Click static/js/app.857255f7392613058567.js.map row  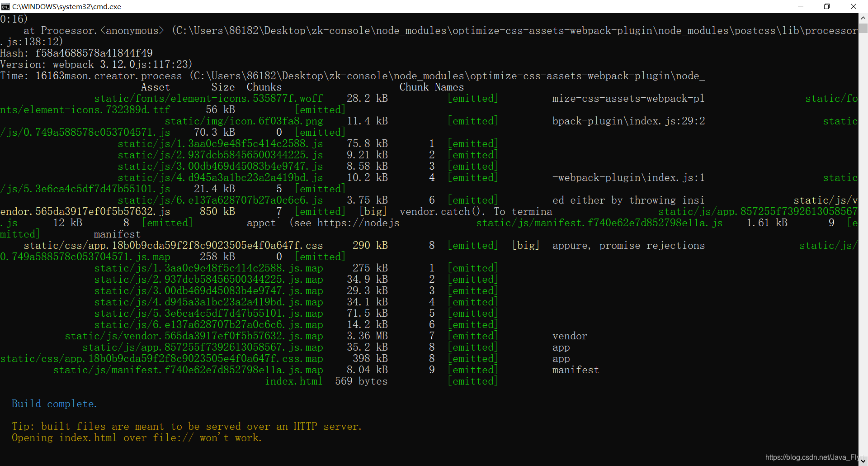(x=326, y=347)
